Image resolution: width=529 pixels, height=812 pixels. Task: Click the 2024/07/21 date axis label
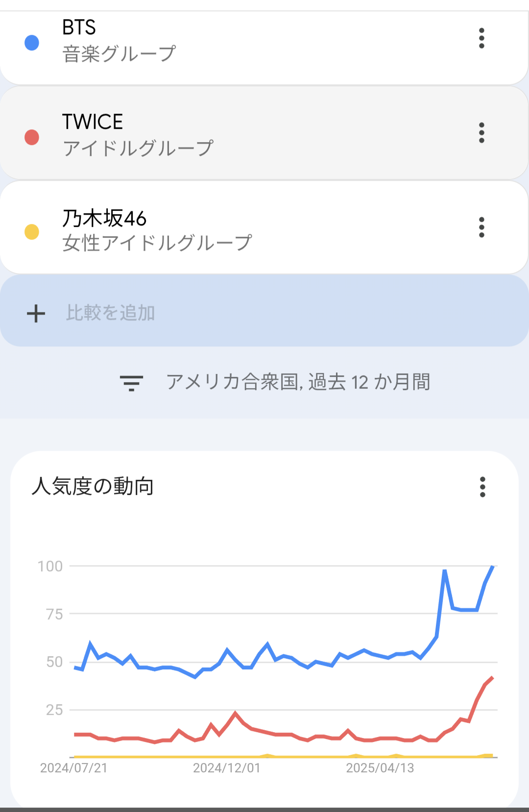tap(73, 768)
